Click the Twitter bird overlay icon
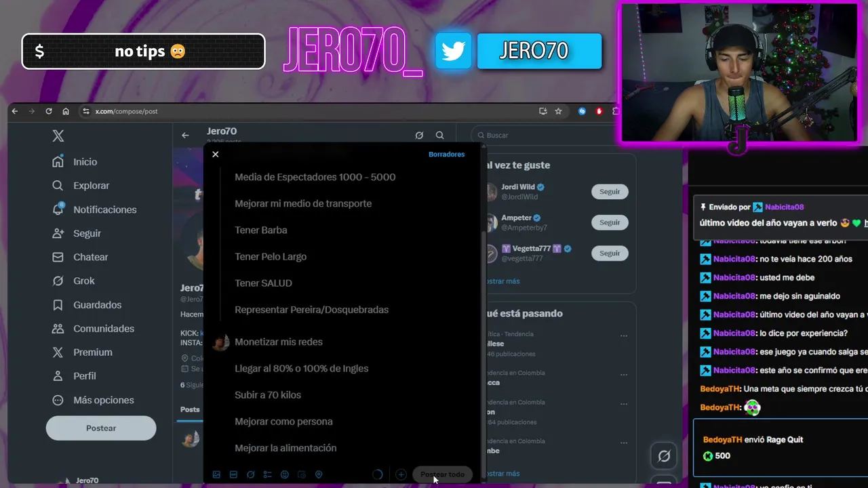Screen dimensions: 868x488 tap(453, 52)
